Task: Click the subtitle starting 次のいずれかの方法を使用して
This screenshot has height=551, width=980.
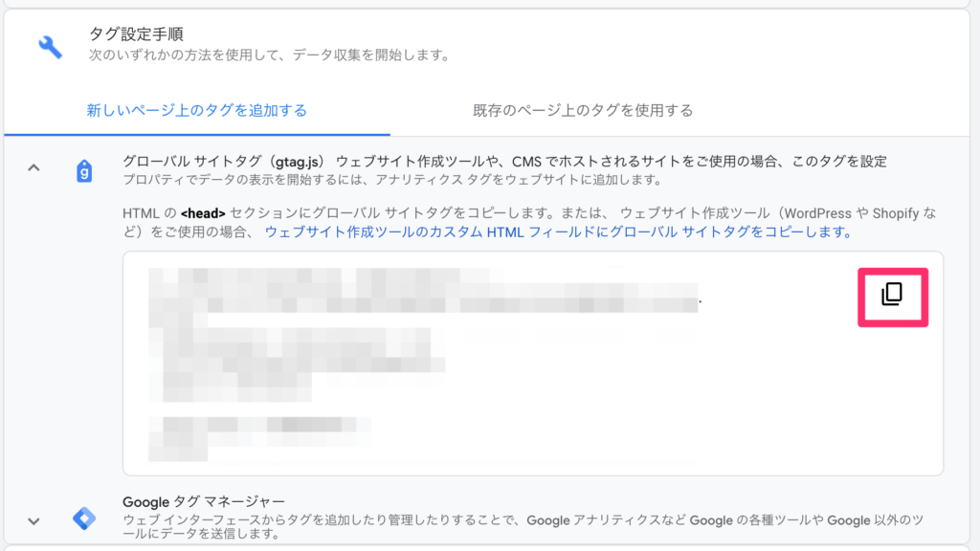Action: point(268,55)
